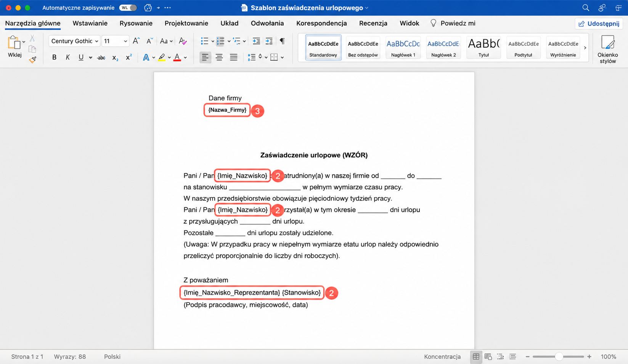
Task: Toggle bold formatting
Action: coord(54,58)
